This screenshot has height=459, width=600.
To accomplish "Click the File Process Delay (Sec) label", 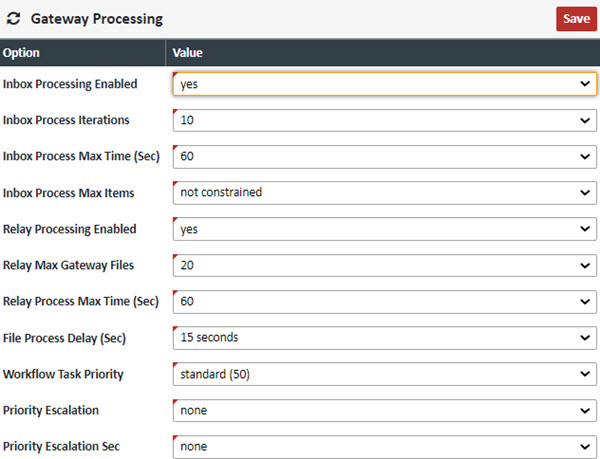I will tap(64, 338).
